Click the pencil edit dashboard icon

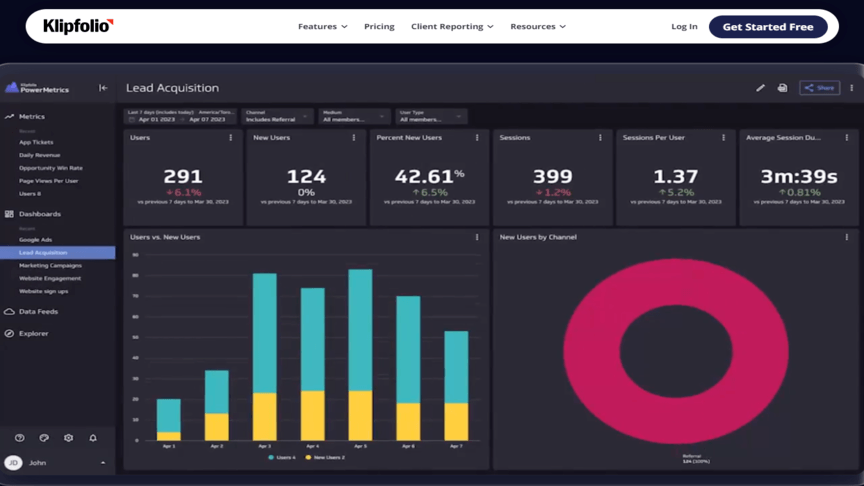[x=760, y=88]
